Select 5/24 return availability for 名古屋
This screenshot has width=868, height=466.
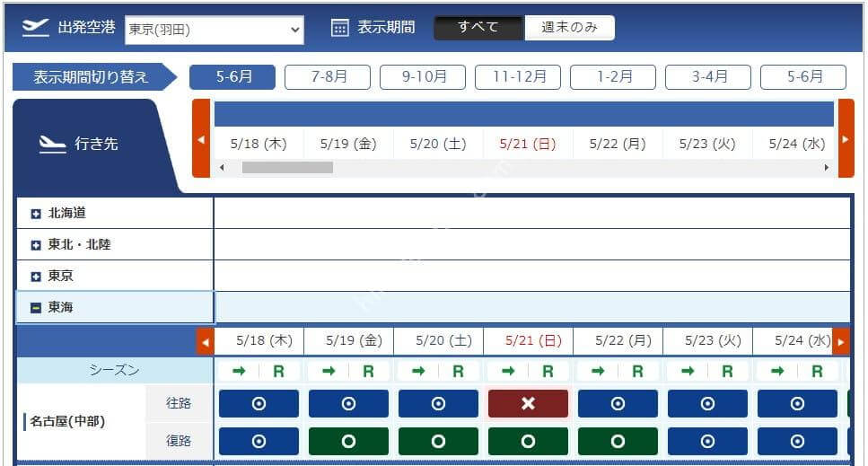tap(797, 441)
